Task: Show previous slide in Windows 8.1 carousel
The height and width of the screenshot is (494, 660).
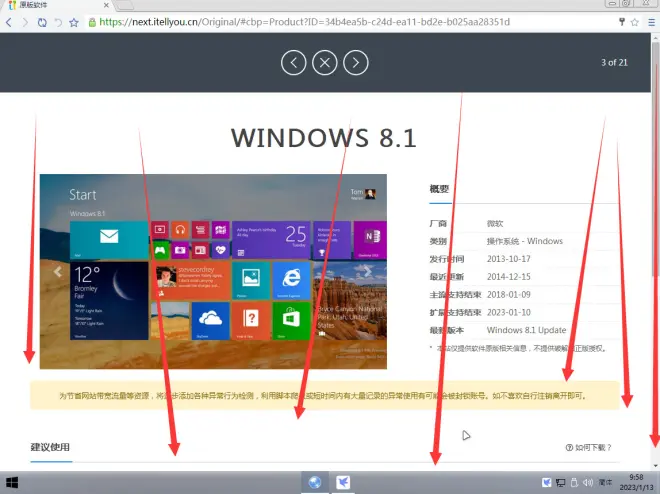Action: pyautogui.click(x=58, y=272)
